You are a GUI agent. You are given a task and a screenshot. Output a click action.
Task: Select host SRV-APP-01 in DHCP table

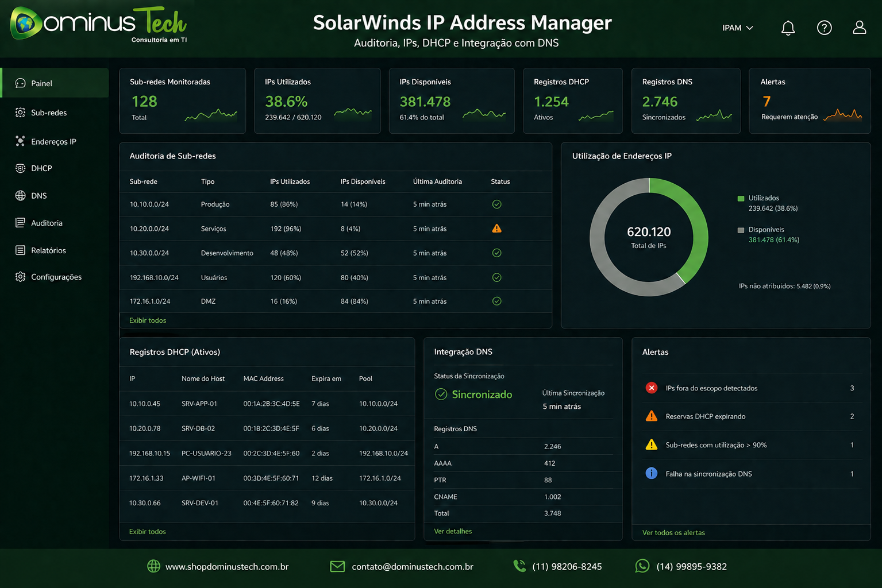(x=199, y=404)
